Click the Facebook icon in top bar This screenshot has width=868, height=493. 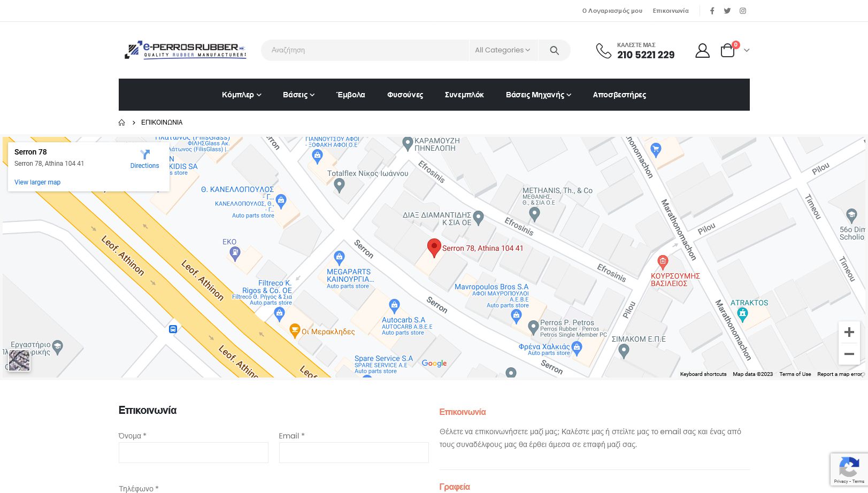tap(712, 11)
